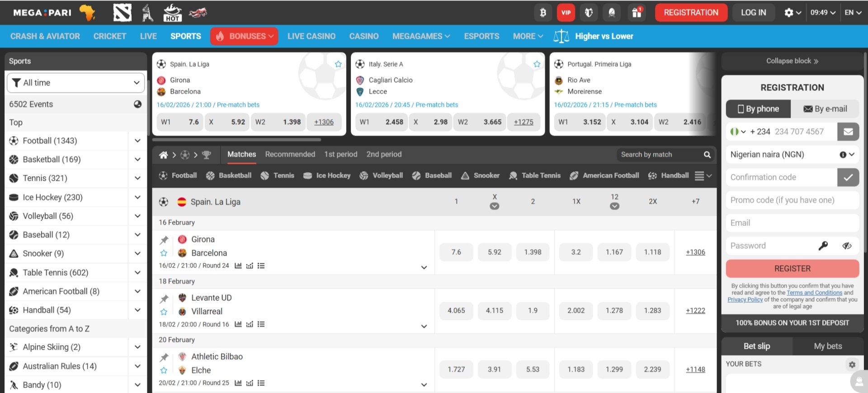Star the Girona vs Barcelona match
Screen dimensions: 868x393
(164, 253)
